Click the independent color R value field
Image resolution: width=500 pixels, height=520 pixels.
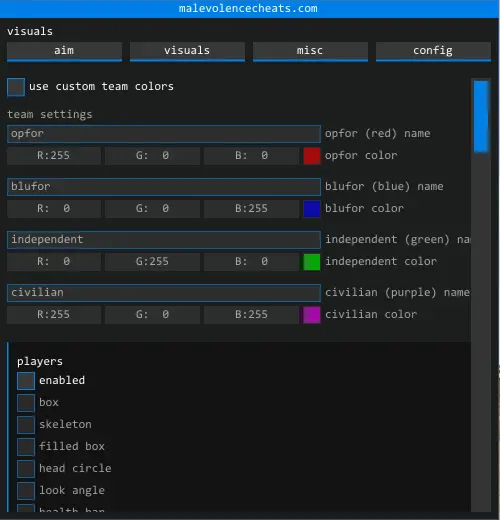(54, 262)
